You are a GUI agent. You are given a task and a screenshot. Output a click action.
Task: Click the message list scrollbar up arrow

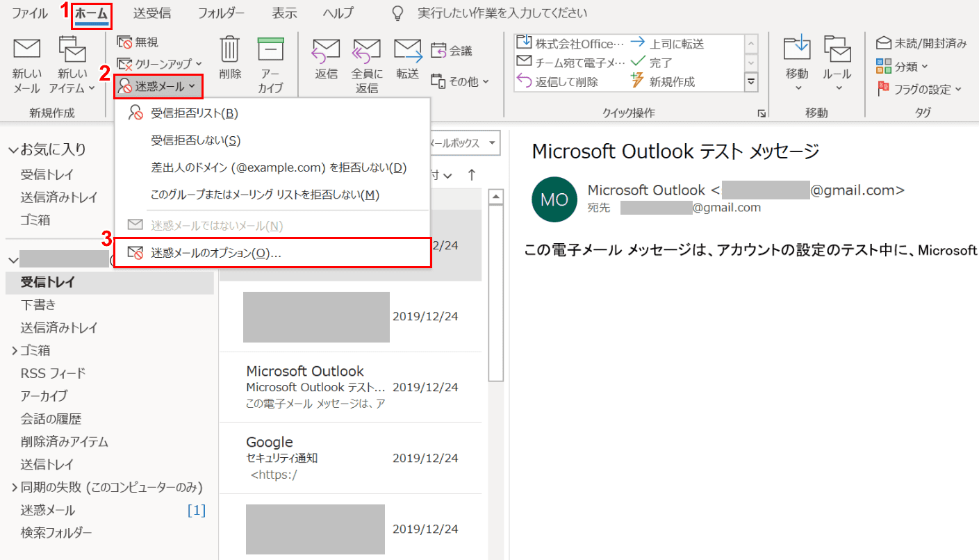(496, 197)
